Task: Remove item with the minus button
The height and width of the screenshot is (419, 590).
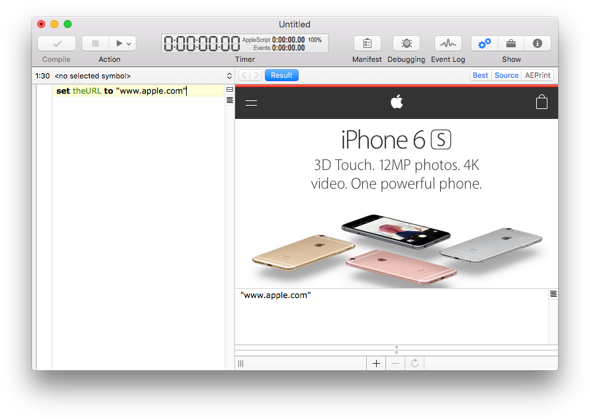Action: (x=395, y=363)
